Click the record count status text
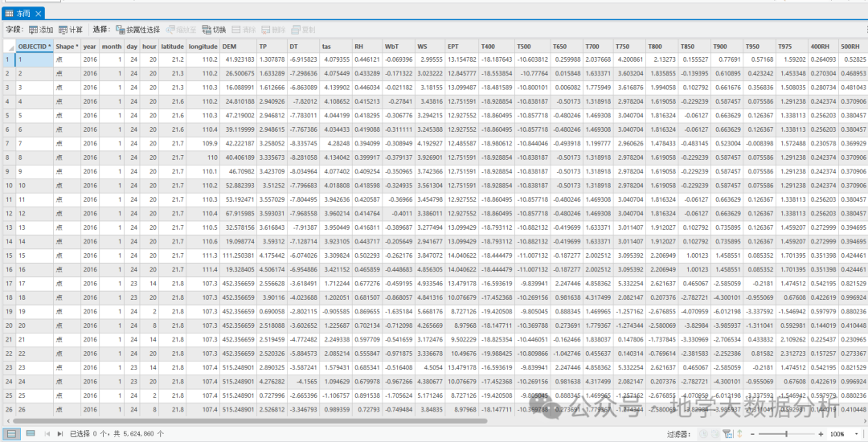This screenshot has height=442, width=868. [x=117, y=434]
